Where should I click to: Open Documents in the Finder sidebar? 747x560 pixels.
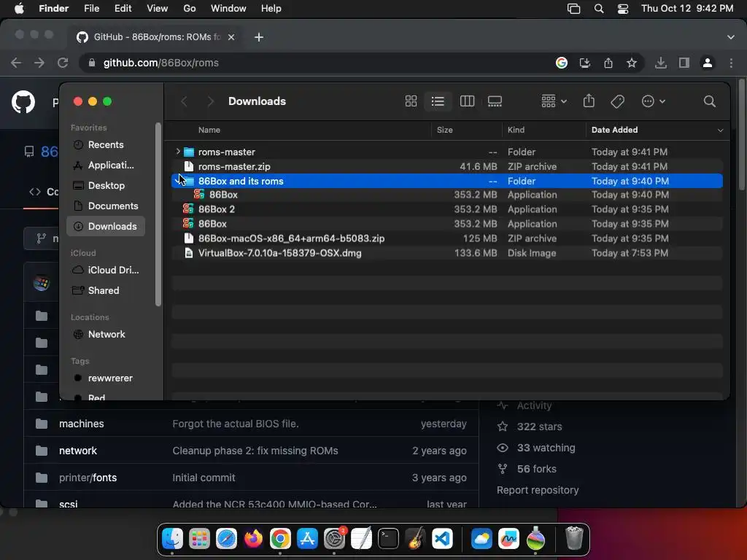click(x=105, y=206)
